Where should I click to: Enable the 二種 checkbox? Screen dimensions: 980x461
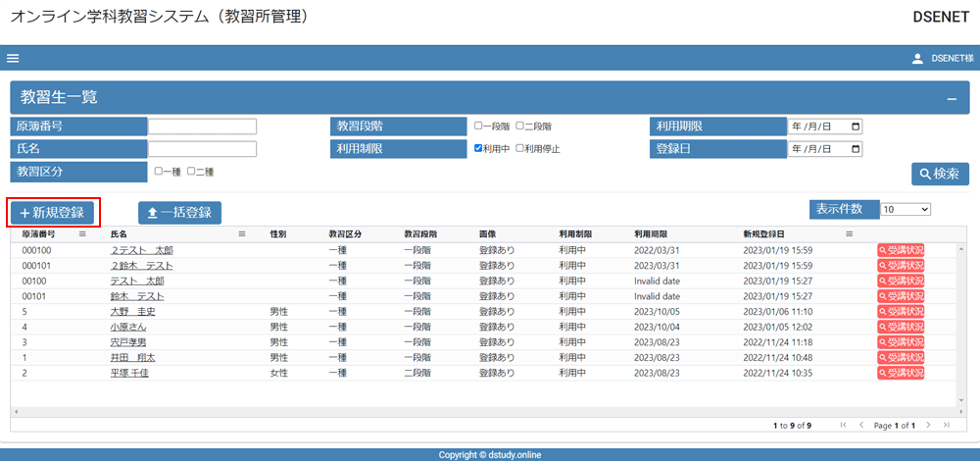click(191, 172)
